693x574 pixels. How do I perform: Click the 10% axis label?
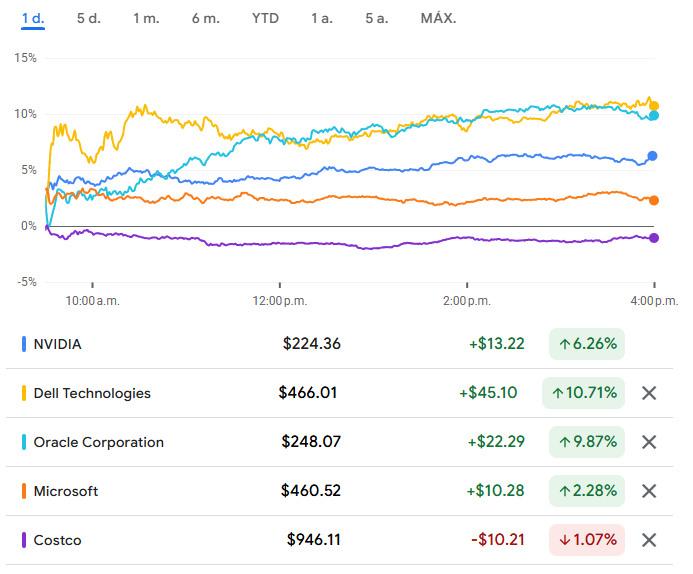point(26,114)
